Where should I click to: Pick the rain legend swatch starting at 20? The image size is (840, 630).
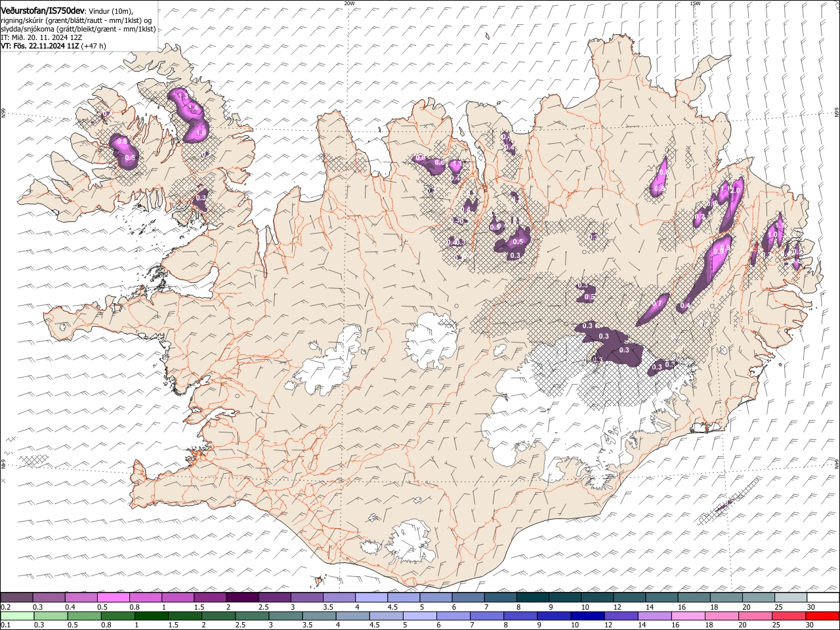(755, 616)
